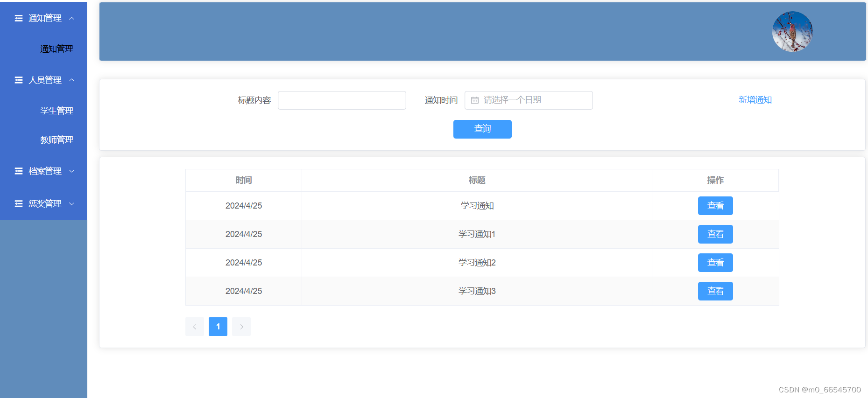868x398 pixels.
Task: Expand the 惩奖管理 section chevron
Action: [x=72, y=204]
